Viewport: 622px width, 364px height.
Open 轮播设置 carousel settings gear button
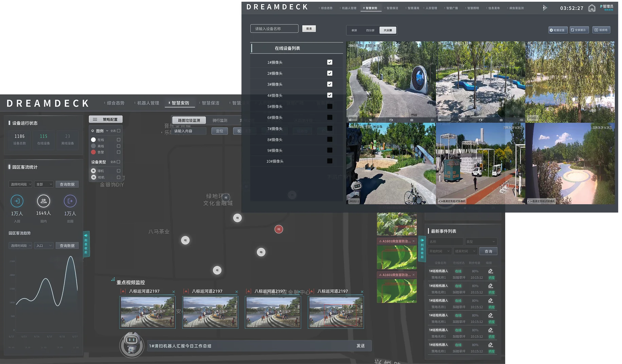557,30
